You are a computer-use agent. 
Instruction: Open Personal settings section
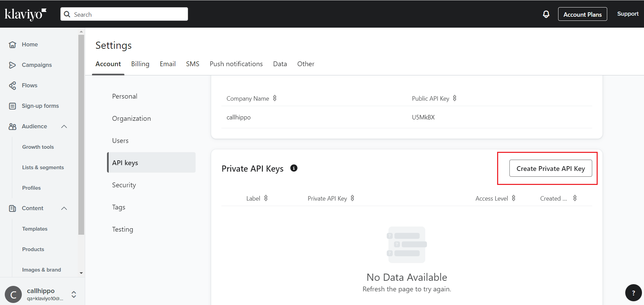151,97
